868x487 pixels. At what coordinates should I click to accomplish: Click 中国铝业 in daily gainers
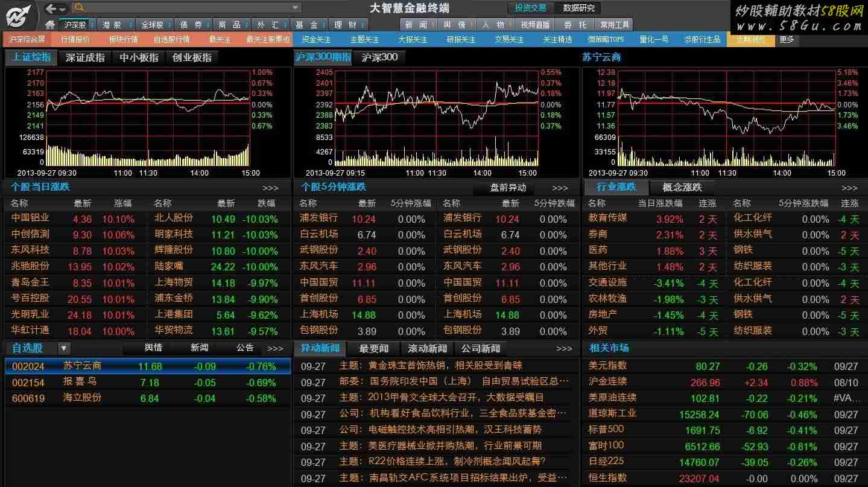click(30, 218)
